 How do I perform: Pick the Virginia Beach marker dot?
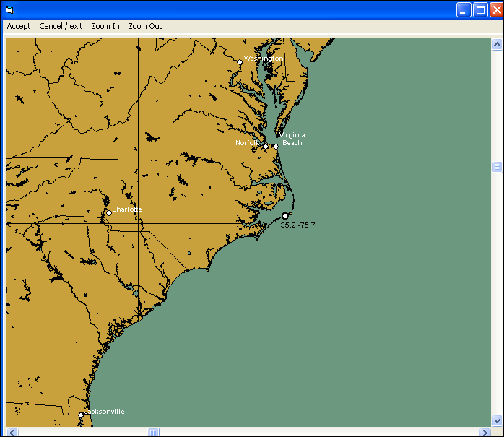(276, 147)
